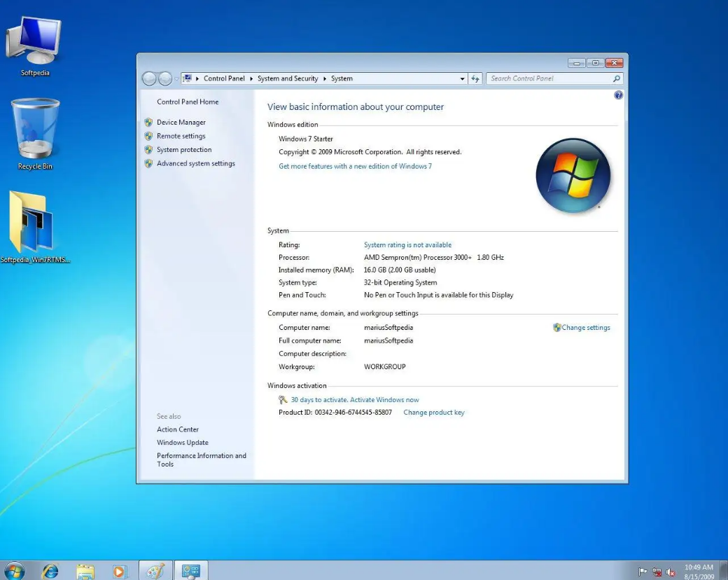Click the computer icon in the address bar
Screen dimensions: 728x580
click(187, 78)
